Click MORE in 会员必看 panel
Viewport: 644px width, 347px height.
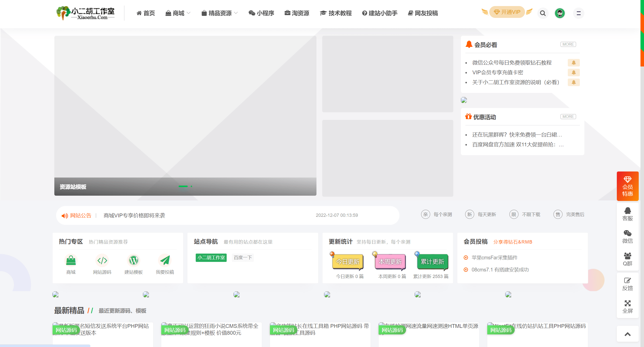point(568,44)
